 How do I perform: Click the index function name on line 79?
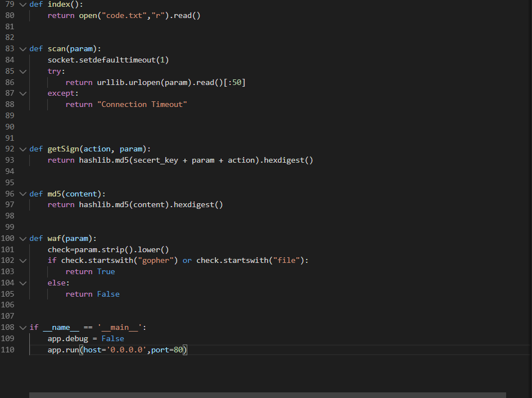point(58,5)
